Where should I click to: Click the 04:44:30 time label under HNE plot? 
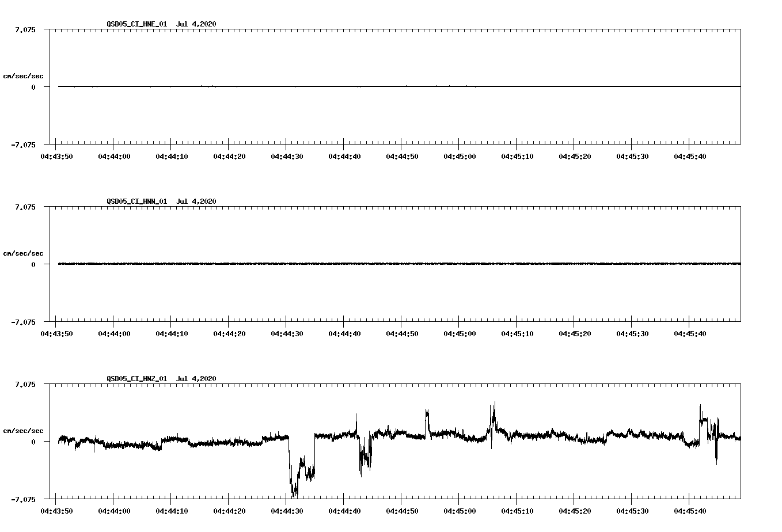(287, 156)
